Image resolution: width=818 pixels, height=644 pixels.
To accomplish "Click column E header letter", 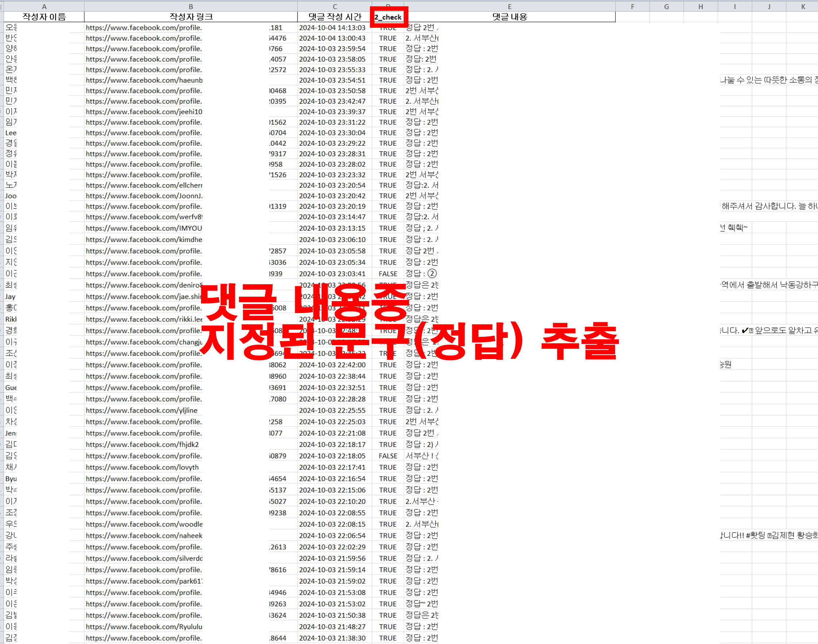I will (509, 7).
